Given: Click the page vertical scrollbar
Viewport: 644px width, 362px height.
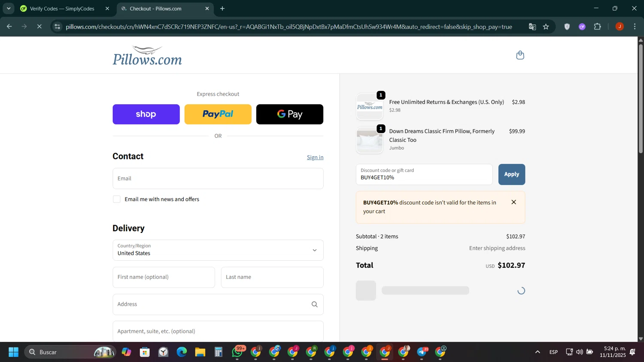Looking at the screenshot, I should click(x=641, y=98).
